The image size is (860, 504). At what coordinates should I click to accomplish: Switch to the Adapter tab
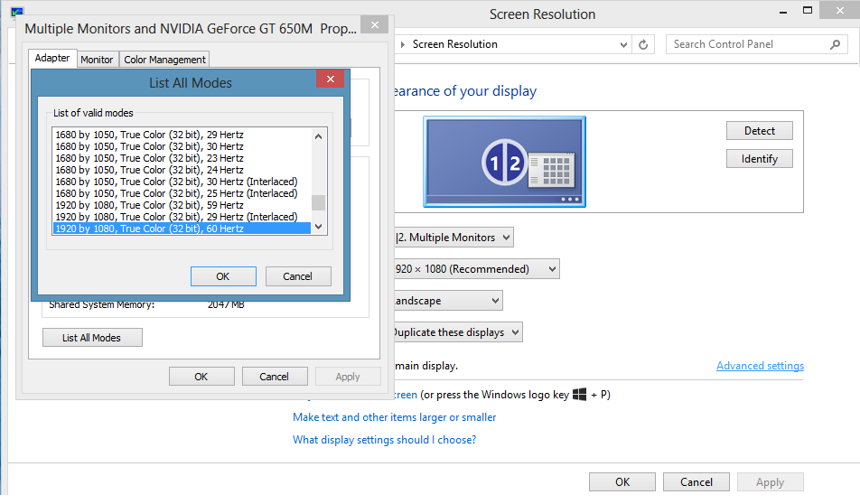[52, 58]
